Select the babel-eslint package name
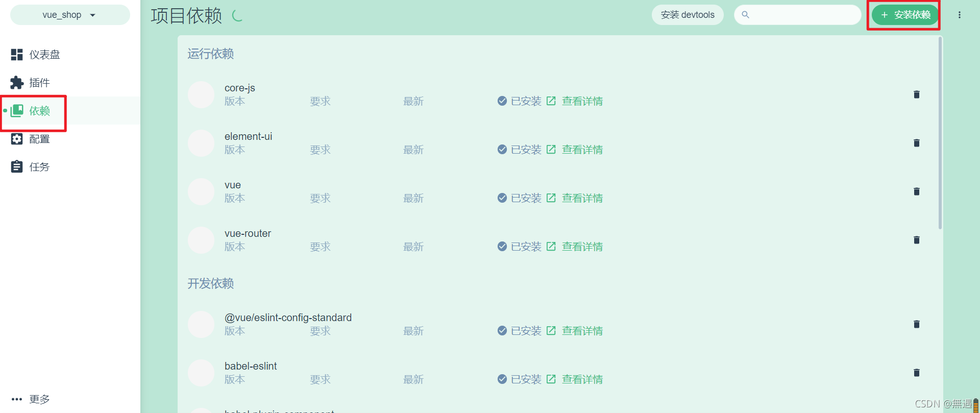The width and height of the screenshot is (980, 413). 251,366
